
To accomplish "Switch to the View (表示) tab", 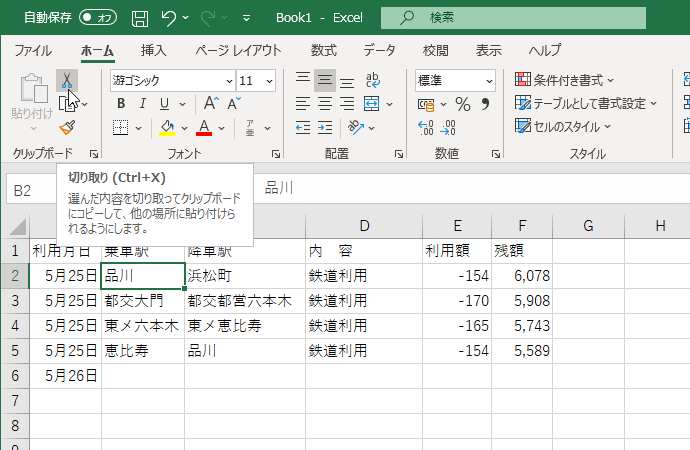I will [488, 50].
